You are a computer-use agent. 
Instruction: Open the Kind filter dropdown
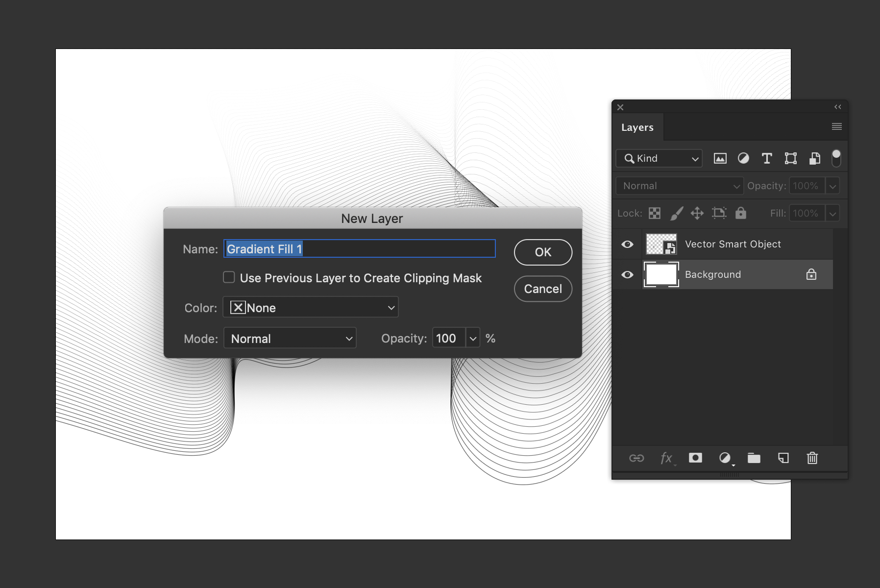point(659,158)
